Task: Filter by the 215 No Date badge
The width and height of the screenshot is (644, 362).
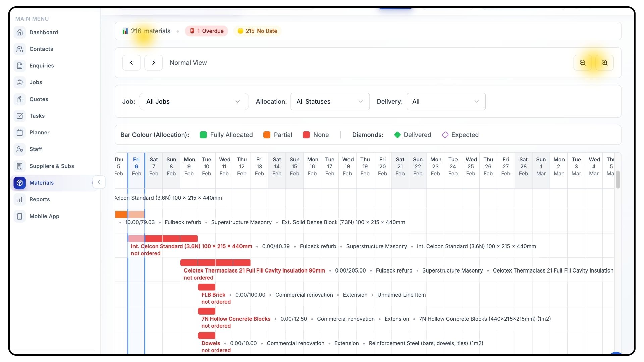Action: (257, 31)
